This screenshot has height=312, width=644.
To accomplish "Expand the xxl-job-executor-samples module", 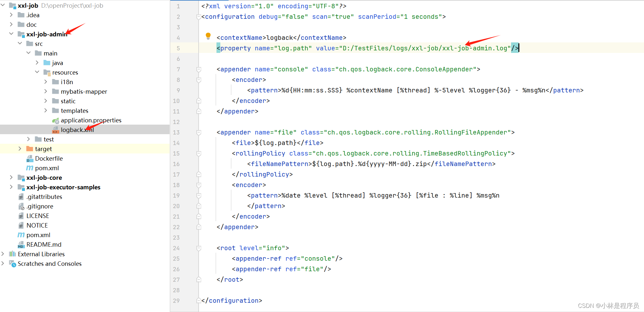I will click(11, 187).
